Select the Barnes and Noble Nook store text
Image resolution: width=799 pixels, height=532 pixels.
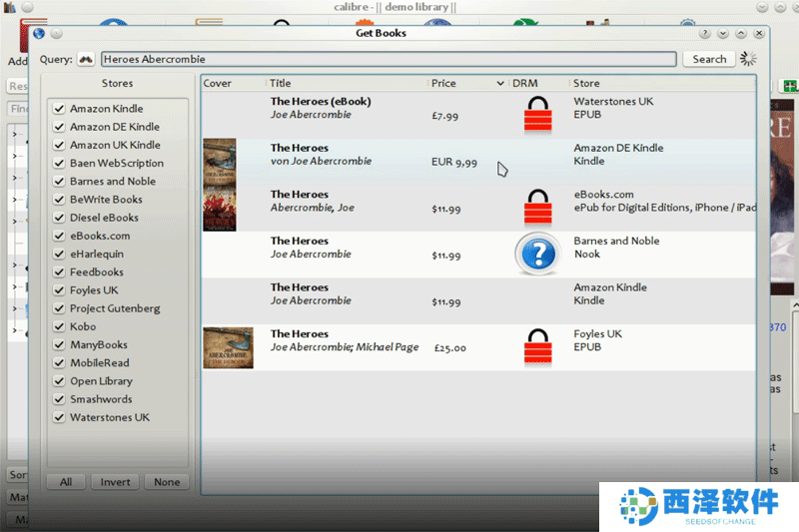(616, 248)
